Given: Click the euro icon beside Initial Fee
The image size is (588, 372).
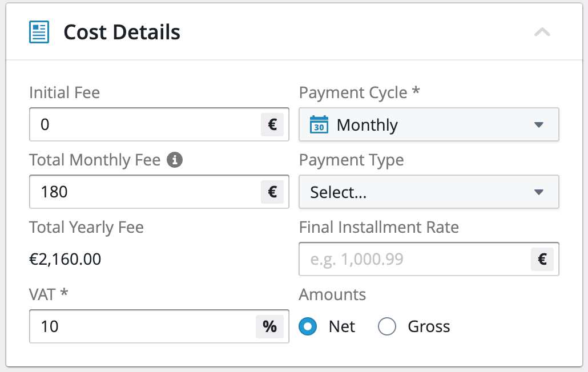Looking at the screenshot, I should (272, 124).
